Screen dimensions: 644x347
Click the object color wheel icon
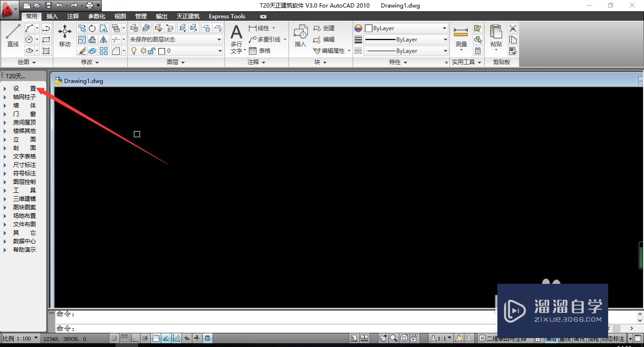pos(358,28)
